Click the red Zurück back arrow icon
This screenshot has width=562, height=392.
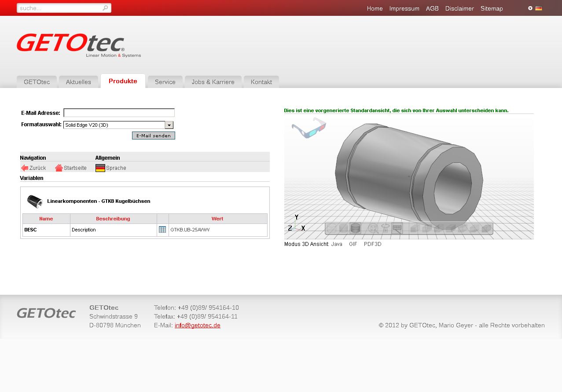pos(25,168)
